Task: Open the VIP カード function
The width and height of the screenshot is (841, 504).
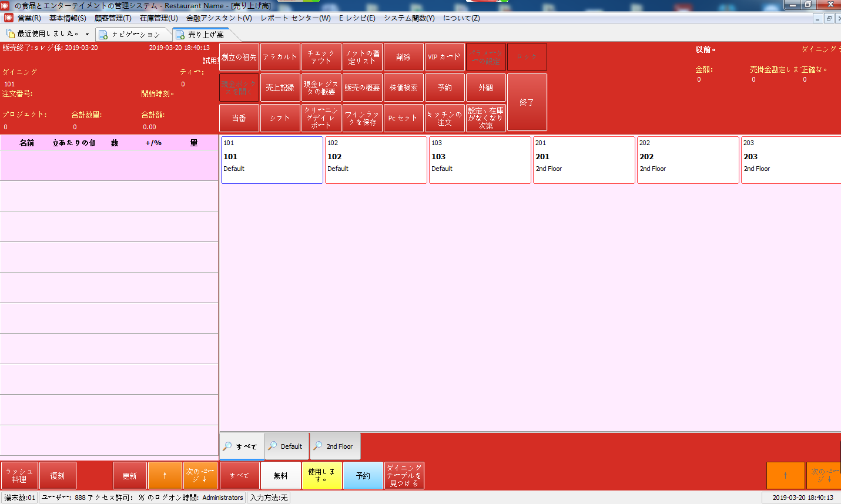Action: [445, 57]
